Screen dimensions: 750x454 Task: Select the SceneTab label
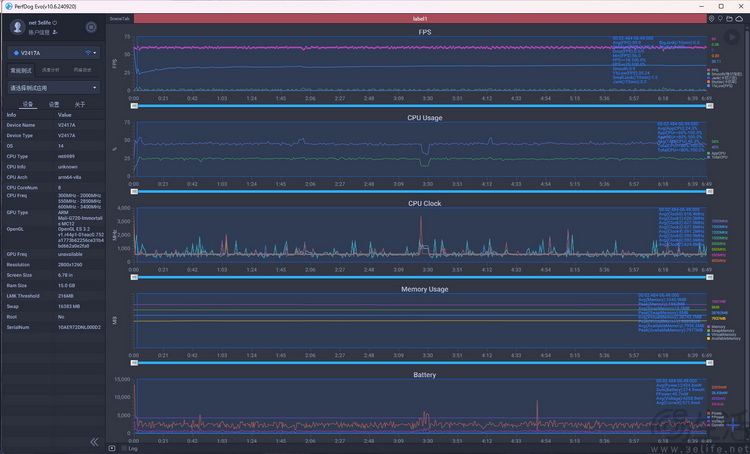click(x=119, y=19)
